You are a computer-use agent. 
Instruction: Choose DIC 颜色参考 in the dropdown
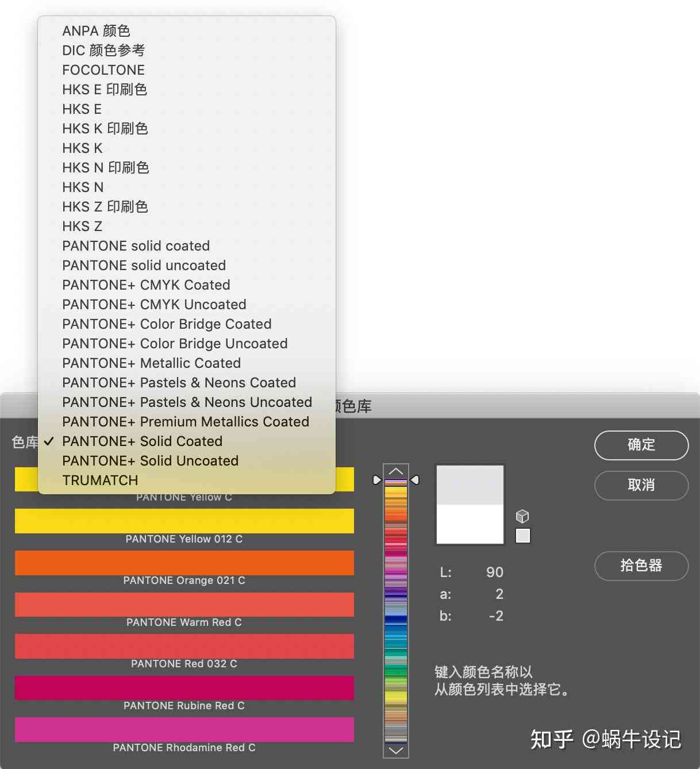click(187, 50)
